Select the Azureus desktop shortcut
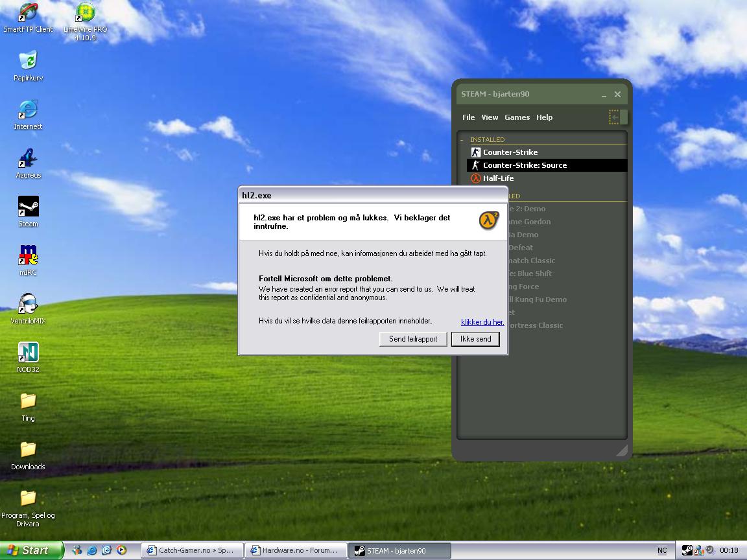 pos(28,163)
